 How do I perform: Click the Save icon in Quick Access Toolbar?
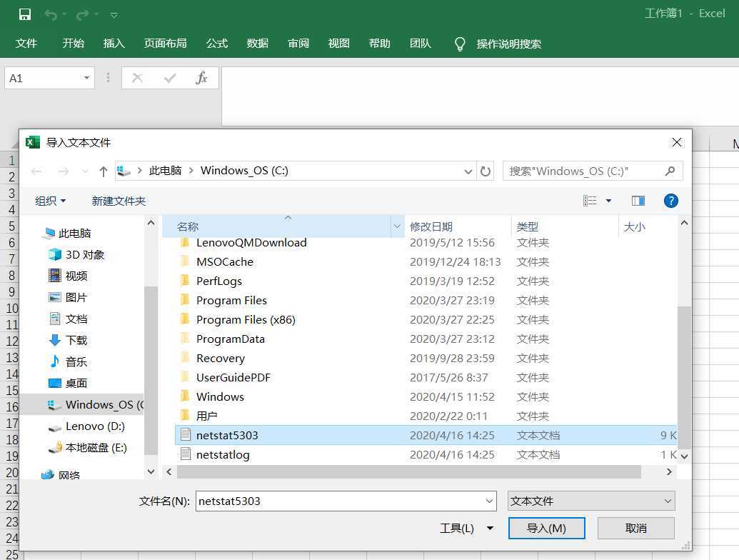[25, 13]
